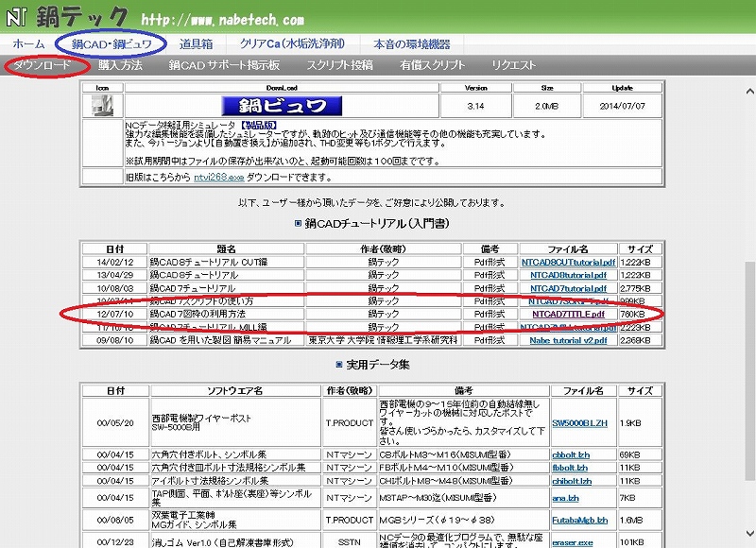Image resolution: width=756 pixels, height=548 pixels.
Task: Click the 鍋ビュワ program icon thumbnail
Action: pos(103,106)
